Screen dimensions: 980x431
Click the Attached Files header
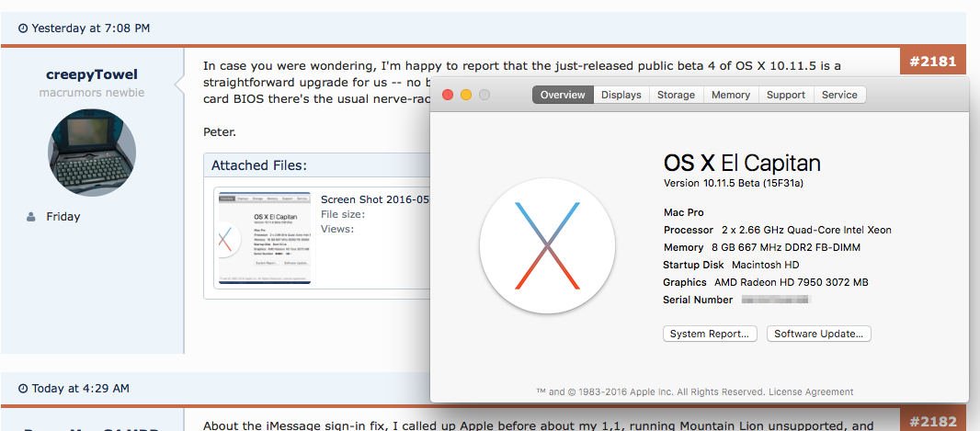click(259, 165)
